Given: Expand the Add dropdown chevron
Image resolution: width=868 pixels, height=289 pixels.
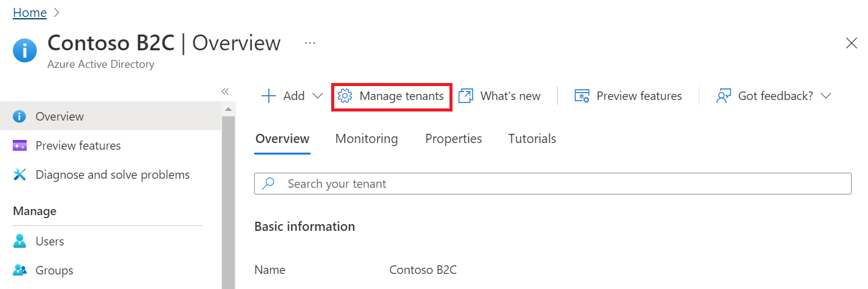Looking at the screenshot, I should click(x=317, y=96).
